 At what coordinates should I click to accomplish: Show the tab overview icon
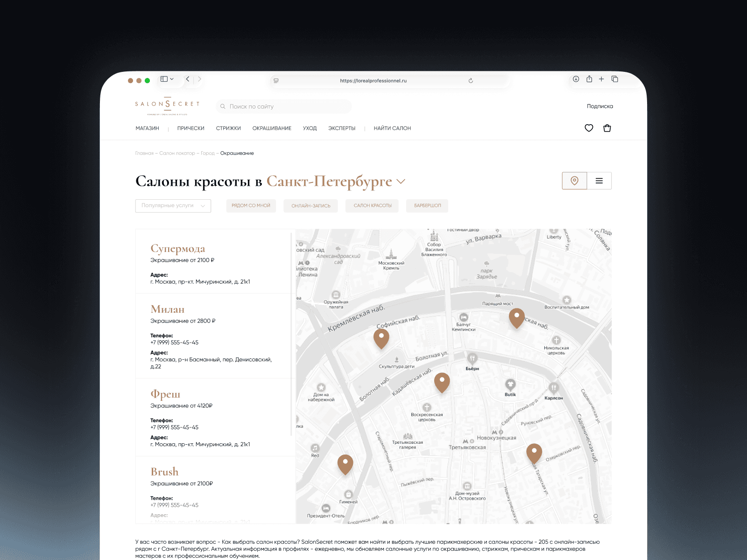pyautogui.click(x=615, y=79)
